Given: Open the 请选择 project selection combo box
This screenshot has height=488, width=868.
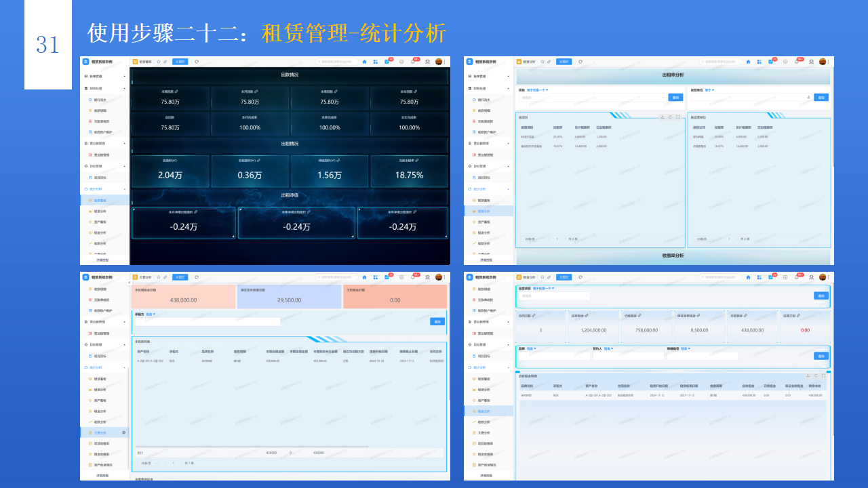Looking at the screenshot, I should point(592,97).
